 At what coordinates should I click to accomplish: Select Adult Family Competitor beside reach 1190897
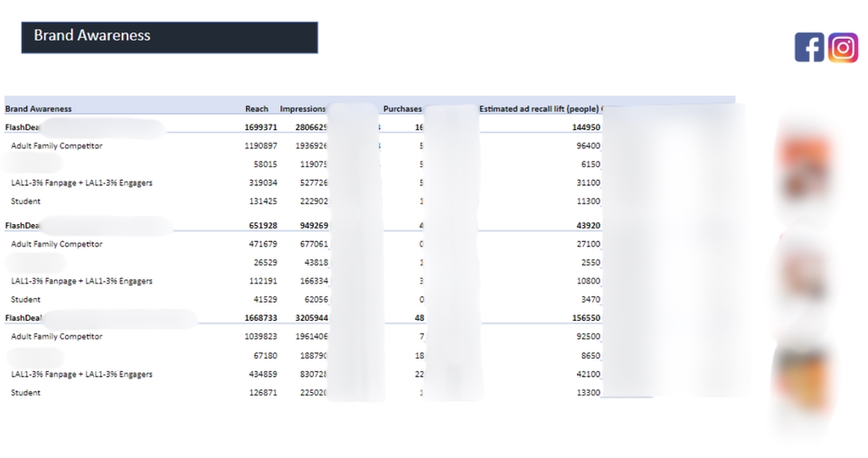[56, 146]
